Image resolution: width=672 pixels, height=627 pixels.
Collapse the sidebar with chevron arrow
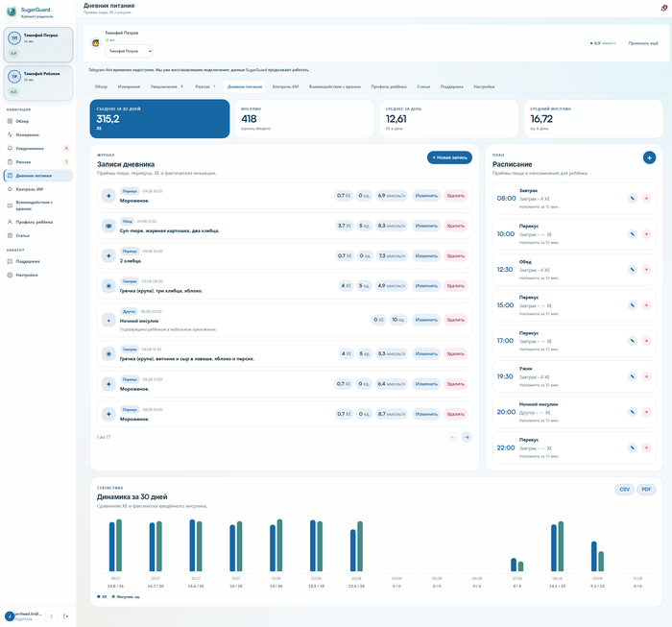pyautogui.click(x=52, y=616)
